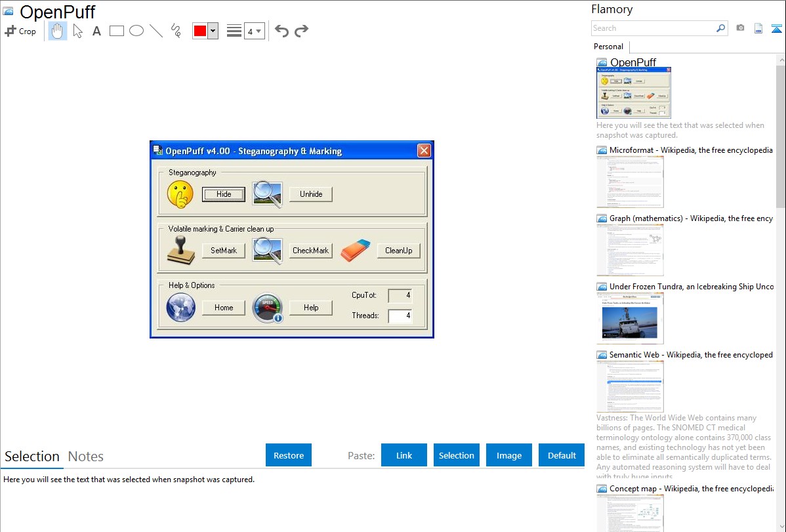Click the sidebar vertical scrollbar
Viewport: 786px width, 532px height.
click(x=781, y=136)
